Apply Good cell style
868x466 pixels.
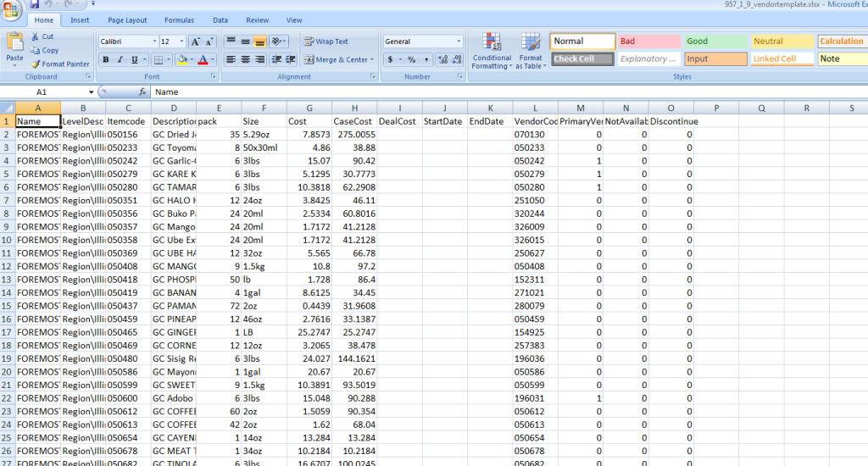pos(715,42)
